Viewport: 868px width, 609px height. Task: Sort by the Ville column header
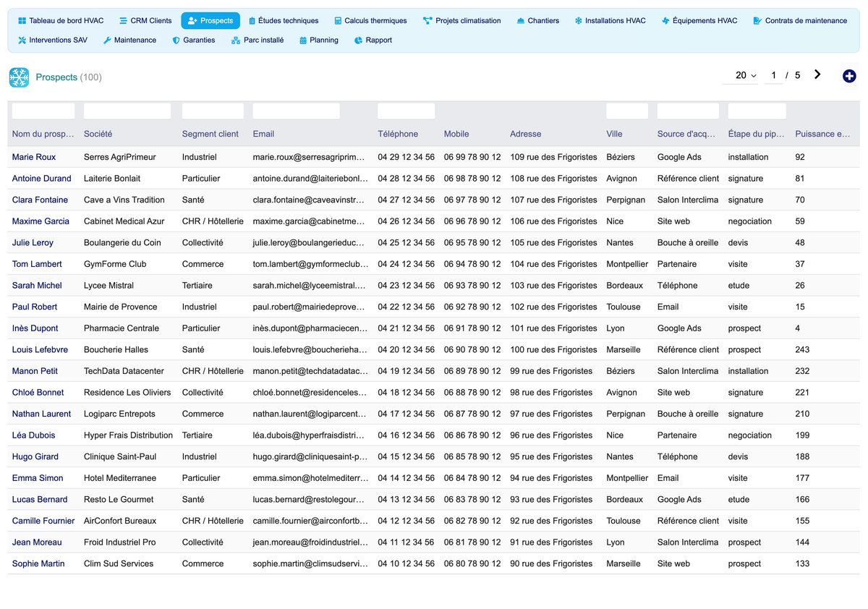(614, 134)
